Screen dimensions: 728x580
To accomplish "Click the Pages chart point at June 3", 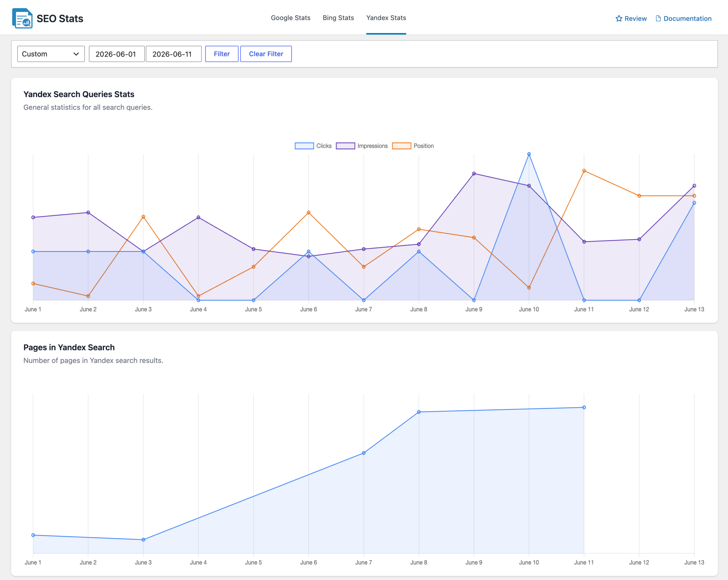I will [143, 540].
